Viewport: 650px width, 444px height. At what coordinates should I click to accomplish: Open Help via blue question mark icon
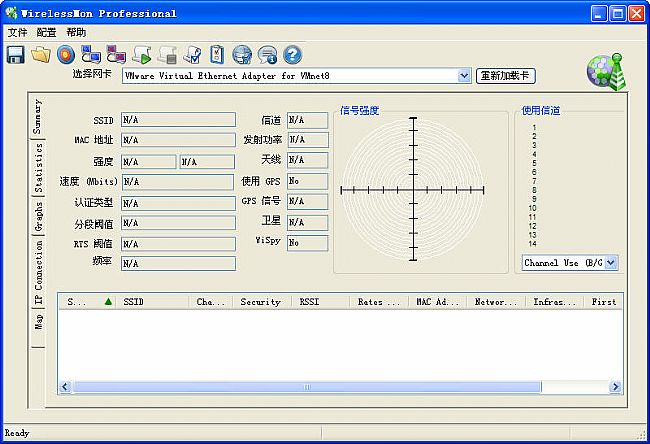click(293, 55)
